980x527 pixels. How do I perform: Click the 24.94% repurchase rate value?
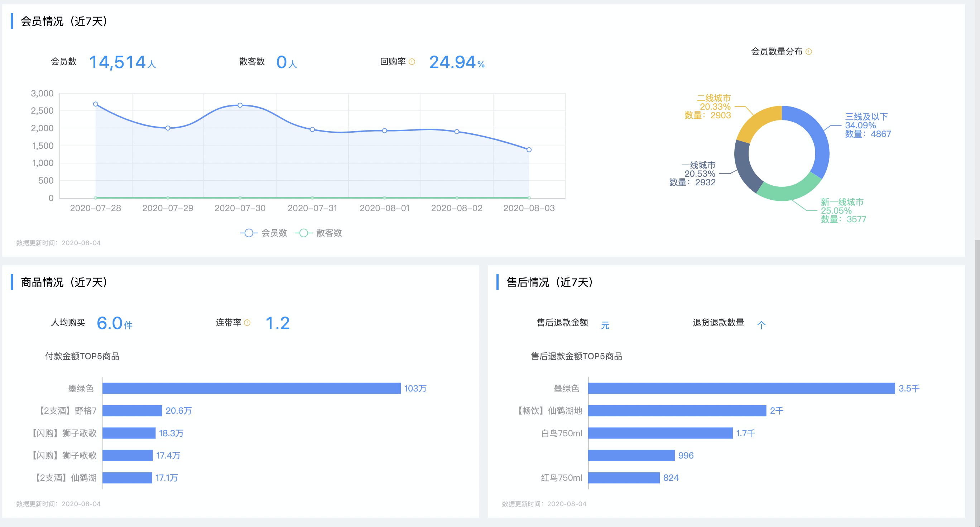(x=457, y=62)
